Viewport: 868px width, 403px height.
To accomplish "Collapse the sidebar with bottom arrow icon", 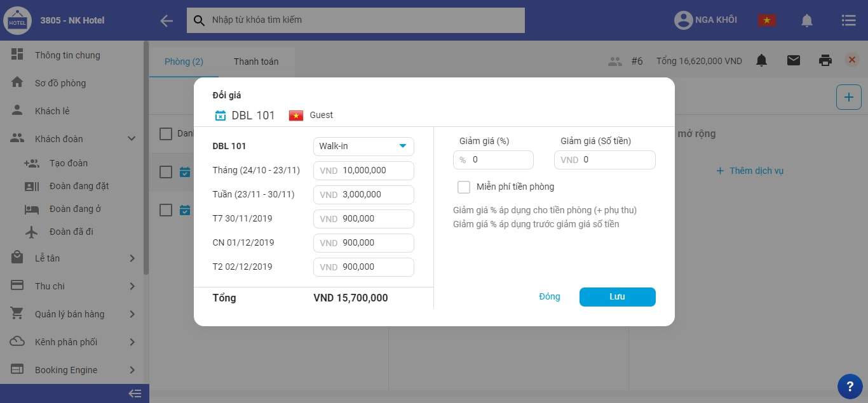I will 135,393.
